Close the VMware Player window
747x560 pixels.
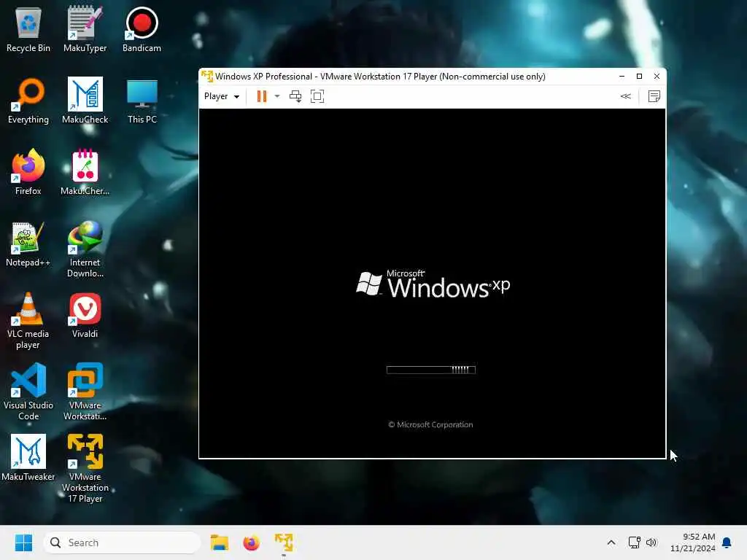(x=657, y=76)
